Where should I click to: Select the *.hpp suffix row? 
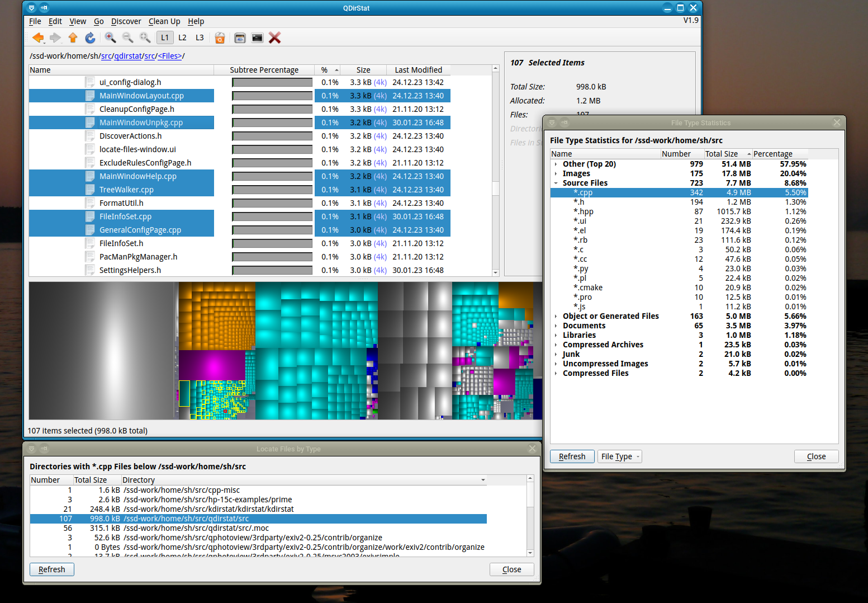coord(679,211)
